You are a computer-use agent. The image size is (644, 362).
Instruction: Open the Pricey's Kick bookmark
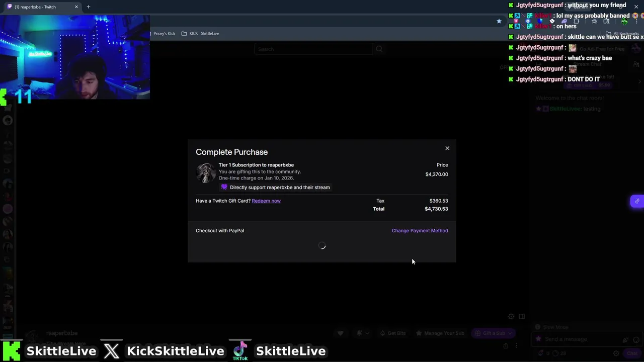pyautogui.click(x=163, y=34)
